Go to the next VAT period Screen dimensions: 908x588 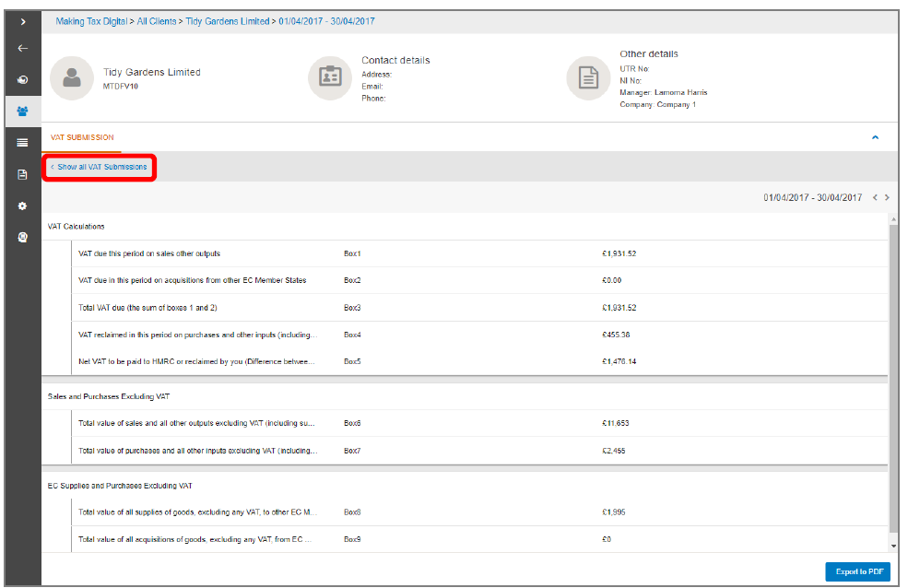pos(887,198)
